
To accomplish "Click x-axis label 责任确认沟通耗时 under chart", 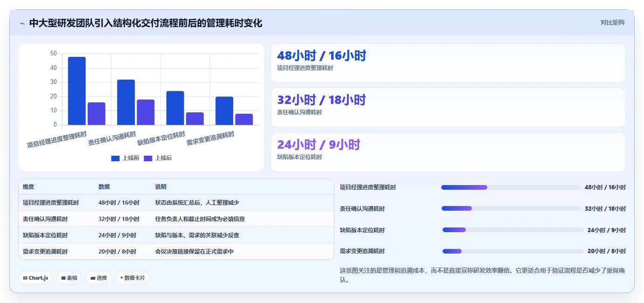I will [x=112, y=138].
